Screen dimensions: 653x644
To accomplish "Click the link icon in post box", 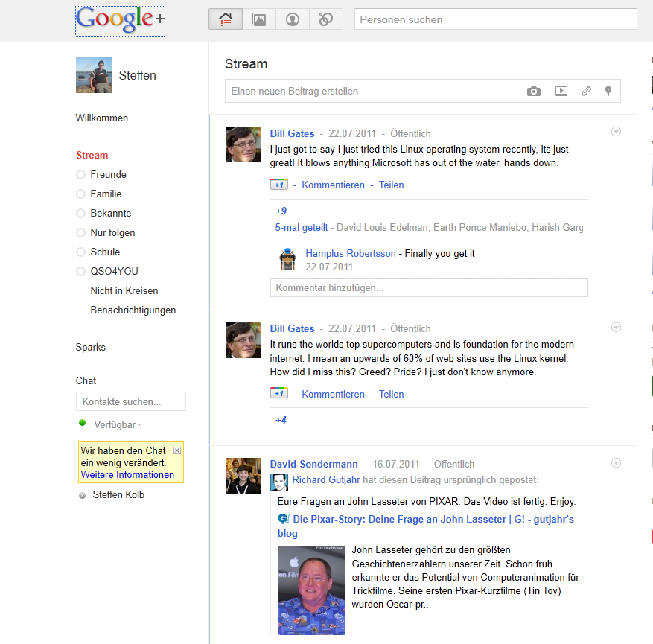I will pos(586,92).
